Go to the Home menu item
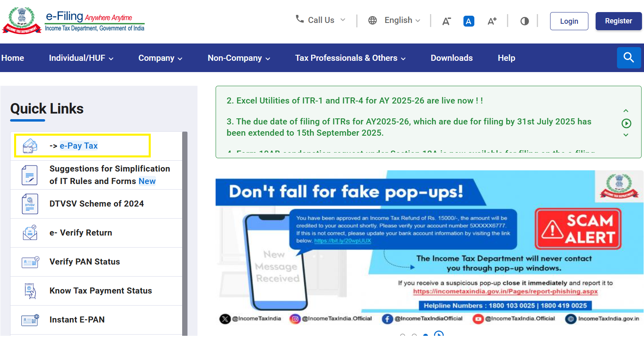 (x=12, y=58)
